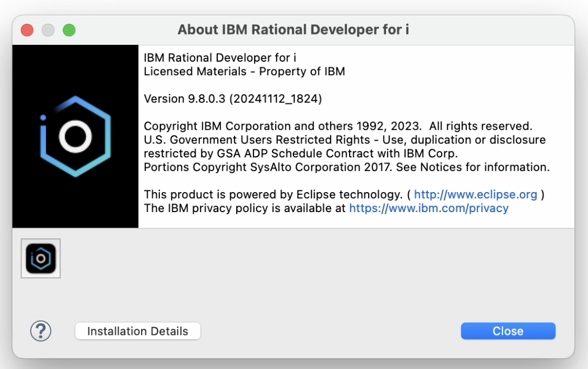Click the help question-mark icon
Screen dimensions: 588x369
pyautogui.click(x=40, y=331)
